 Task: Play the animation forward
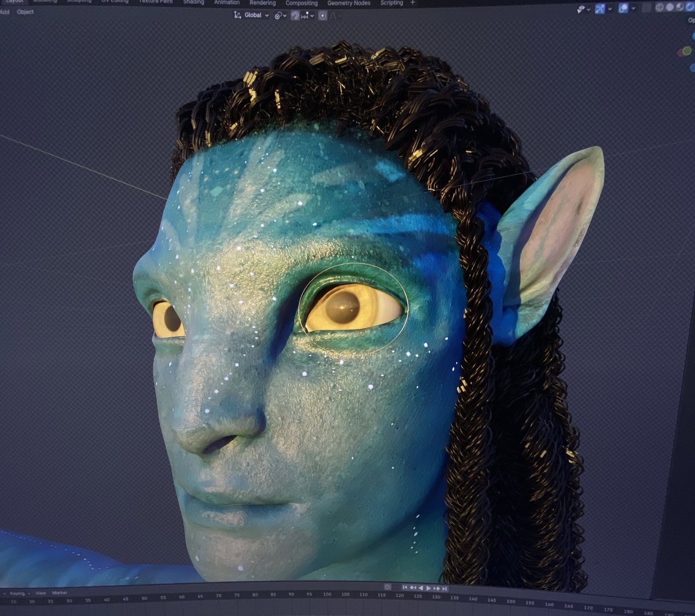(x=429, y=588)
